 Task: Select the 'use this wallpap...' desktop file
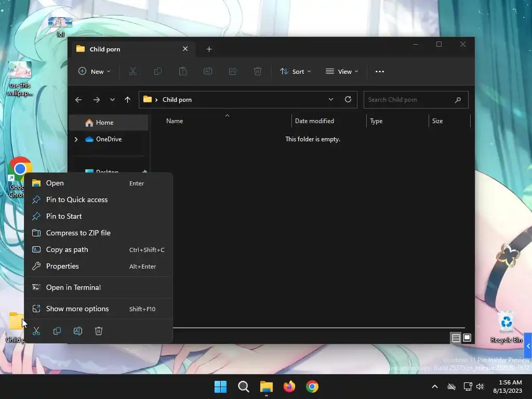20,79
